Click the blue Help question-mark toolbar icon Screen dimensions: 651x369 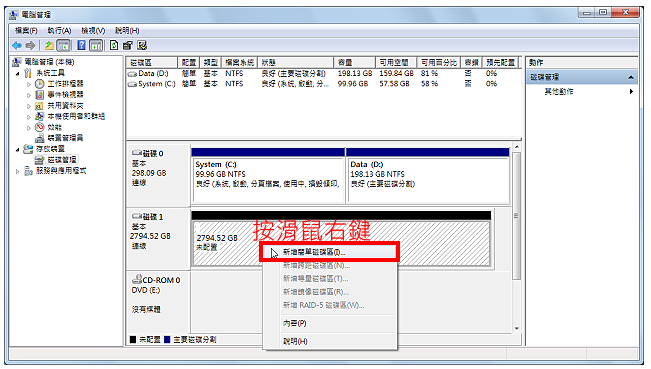pos(81,45)
